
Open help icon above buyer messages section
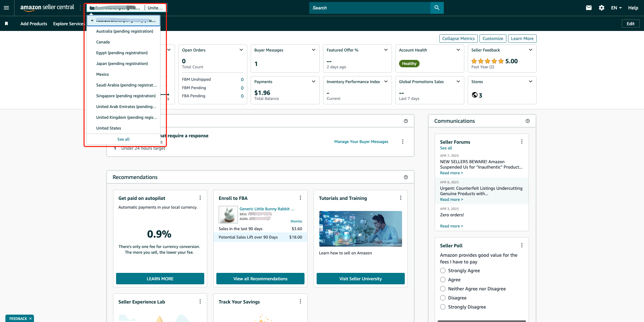point(406,121)
